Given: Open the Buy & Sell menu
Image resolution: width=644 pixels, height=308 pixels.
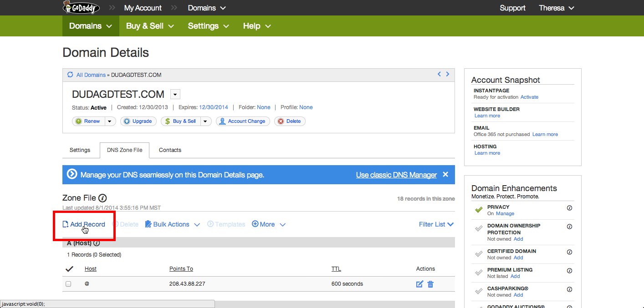Looking at the screenshot, I should pos(150,26).
